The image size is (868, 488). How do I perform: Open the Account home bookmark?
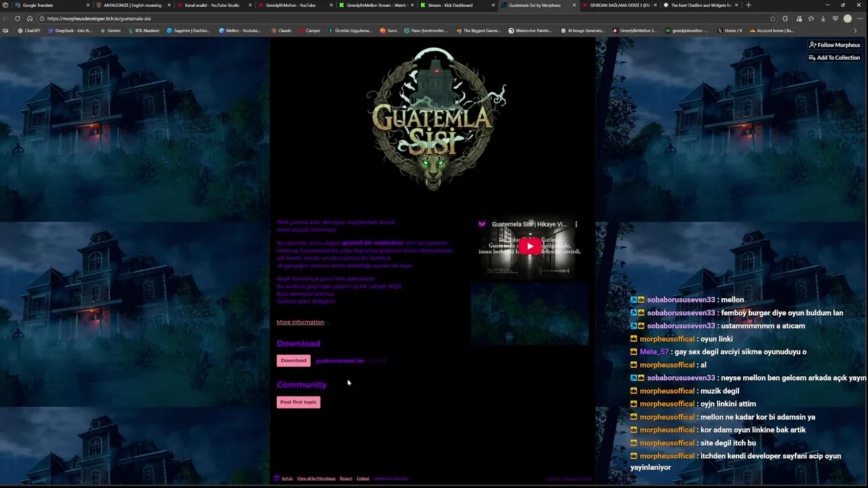point(771,30)
